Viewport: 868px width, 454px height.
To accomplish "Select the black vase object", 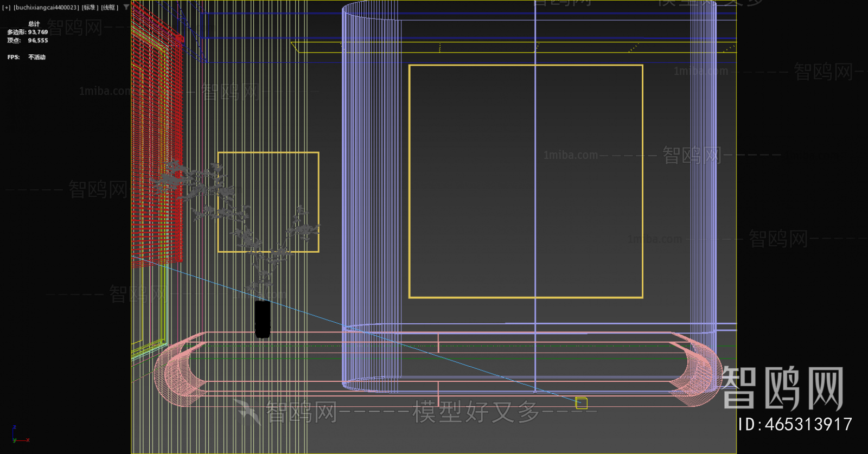I will click(263, 319).
